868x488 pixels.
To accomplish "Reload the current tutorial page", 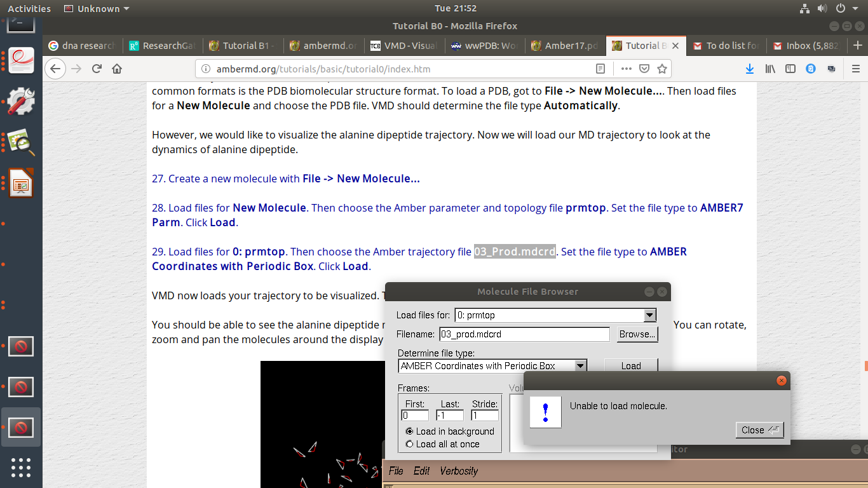I will [97, 69].
